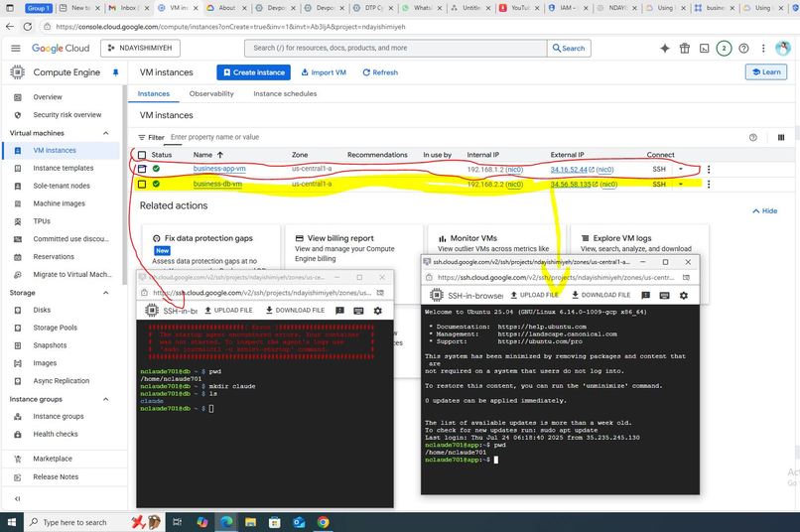Open SSH dropdown arrow for business-db-vm
Viewport: 800px width, 532px height.
point(681,185)
